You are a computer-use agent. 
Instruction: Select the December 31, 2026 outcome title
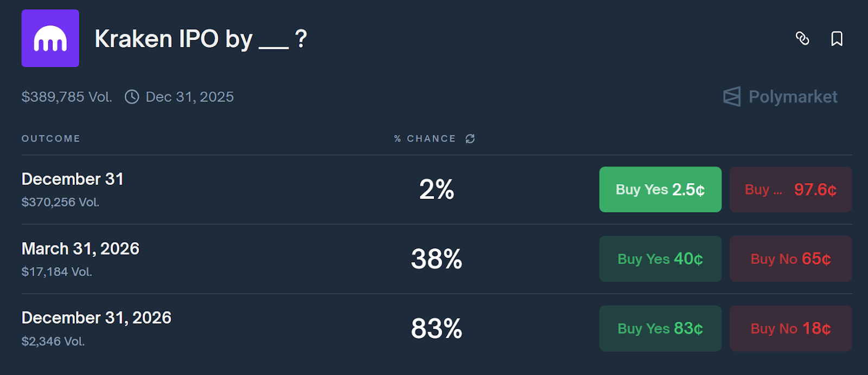tap(96, 318)
